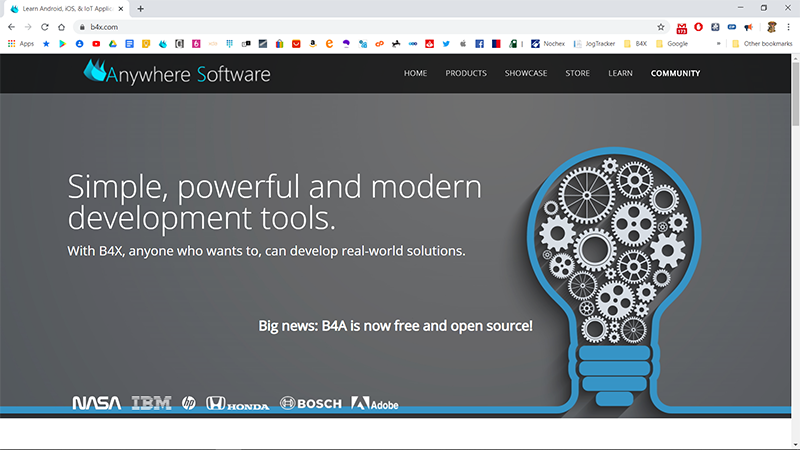Viewport: 800px width, 450px height.
Task: Open the Google Keep bookmark icon
Action: coord(146,44)
